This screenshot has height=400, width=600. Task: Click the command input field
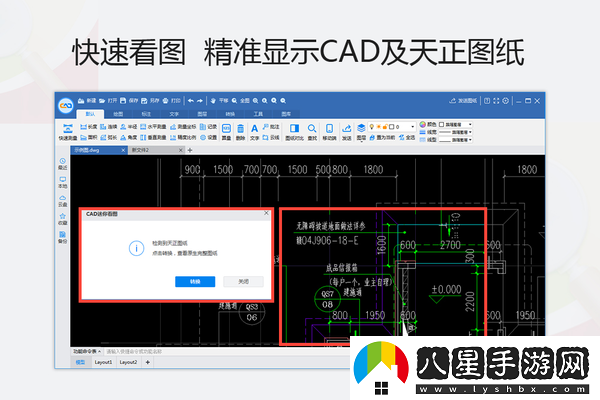226,351
